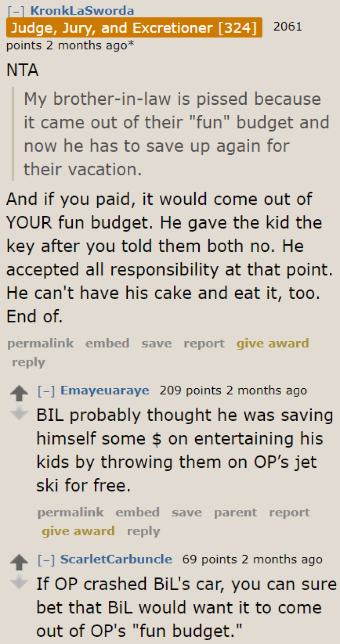Viewport: 340px width, 644px height.
Task: Embed the top comment
Action: click(107, 343)
